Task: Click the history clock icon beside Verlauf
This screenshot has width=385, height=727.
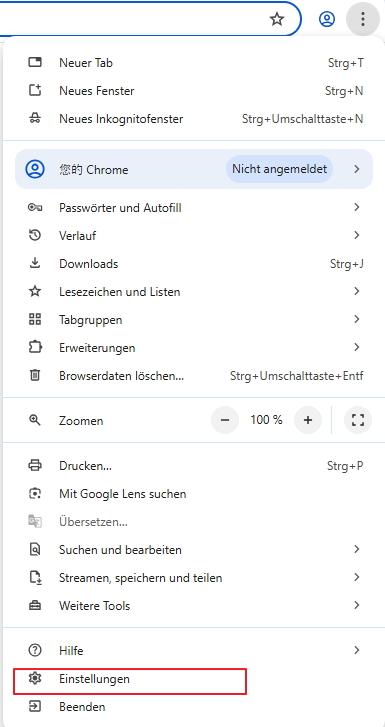Action: [x=35, y=236]
